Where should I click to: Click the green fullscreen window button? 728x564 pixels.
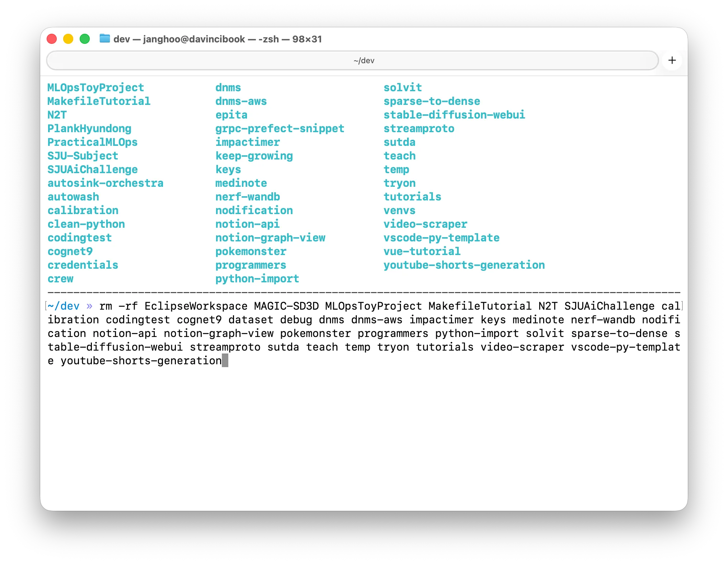(85, 39)
